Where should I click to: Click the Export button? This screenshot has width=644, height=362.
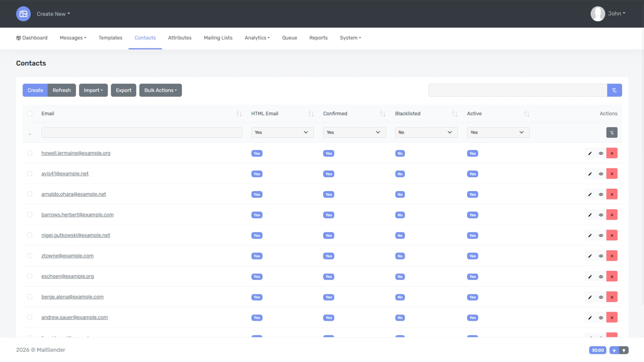(x=123, y=90)
